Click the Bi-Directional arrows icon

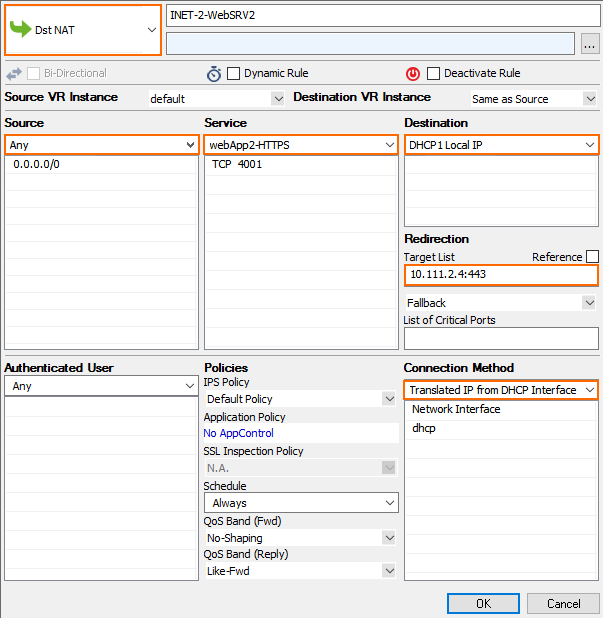(14, 74)
